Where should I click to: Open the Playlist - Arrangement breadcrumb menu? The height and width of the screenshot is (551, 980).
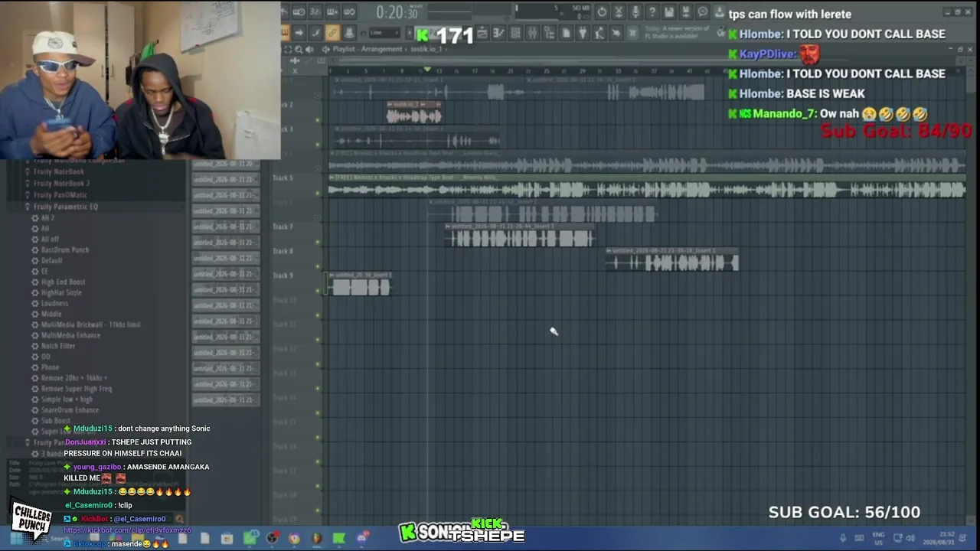pos(367,49)
